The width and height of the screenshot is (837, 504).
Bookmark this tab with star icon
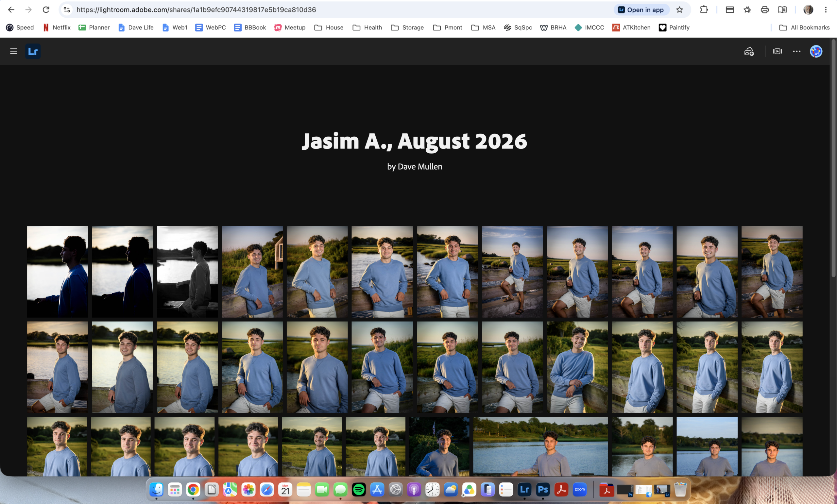[x=679, y=10]
